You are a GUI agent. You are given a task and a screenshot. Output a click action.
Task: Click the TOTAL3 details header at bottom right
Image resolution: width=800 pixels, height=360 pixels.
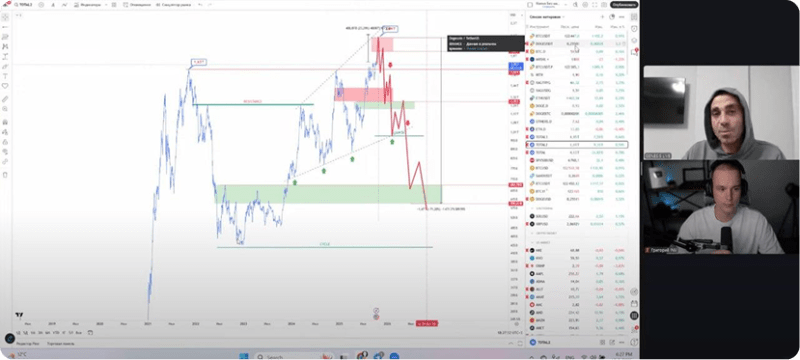pos(540,342)
